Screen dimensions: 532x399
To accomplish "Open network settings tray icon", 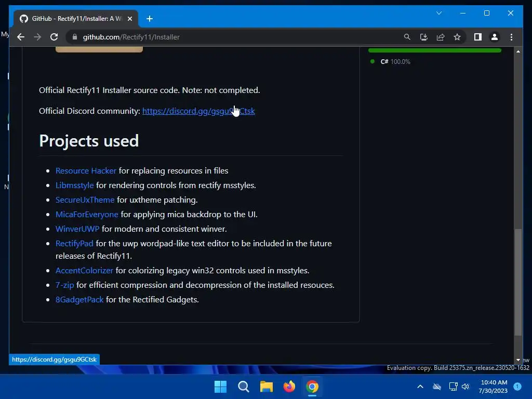I will [x=453, y=387].
